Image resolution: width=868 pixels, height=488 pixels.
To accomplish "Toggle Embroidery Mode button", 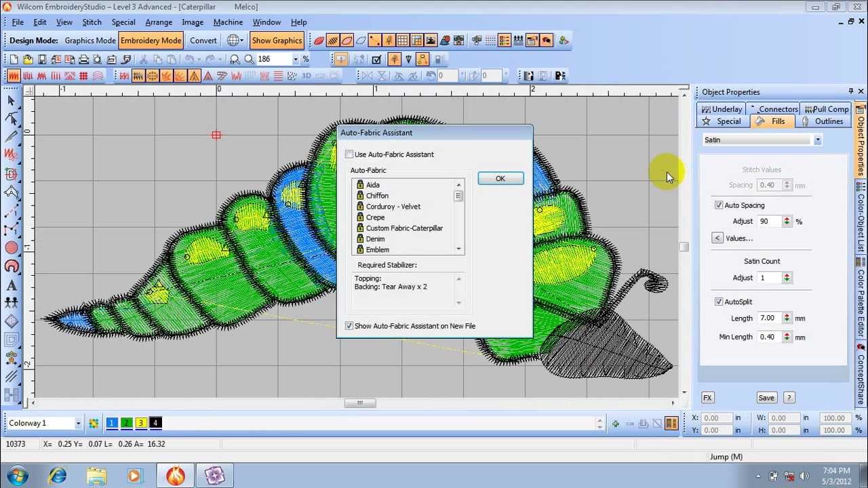I will [x=151, y=41].
